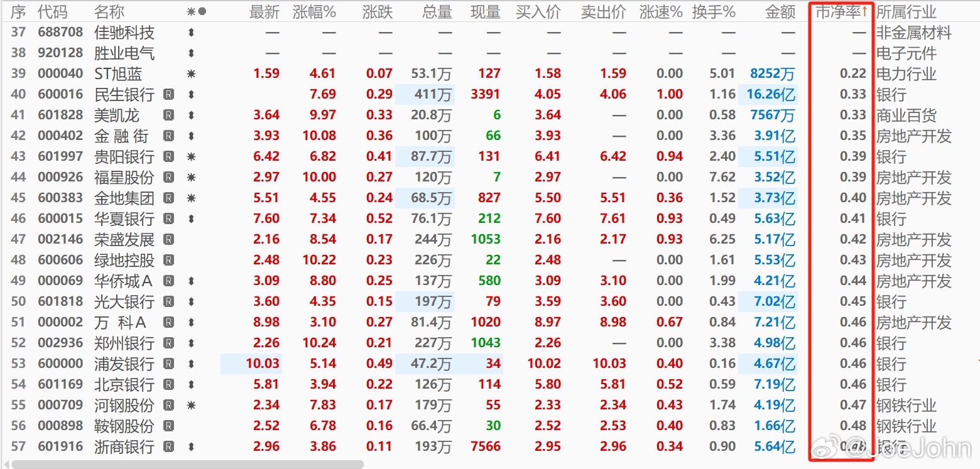980x469 pixels.
Task: Click the R badge beside 华侨城A
Action: pyautogui.click(x=168, y=281)
